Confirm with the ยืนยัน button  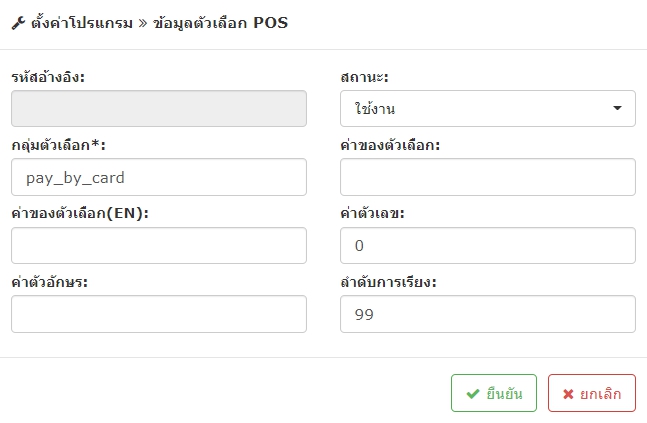point(494,393)
